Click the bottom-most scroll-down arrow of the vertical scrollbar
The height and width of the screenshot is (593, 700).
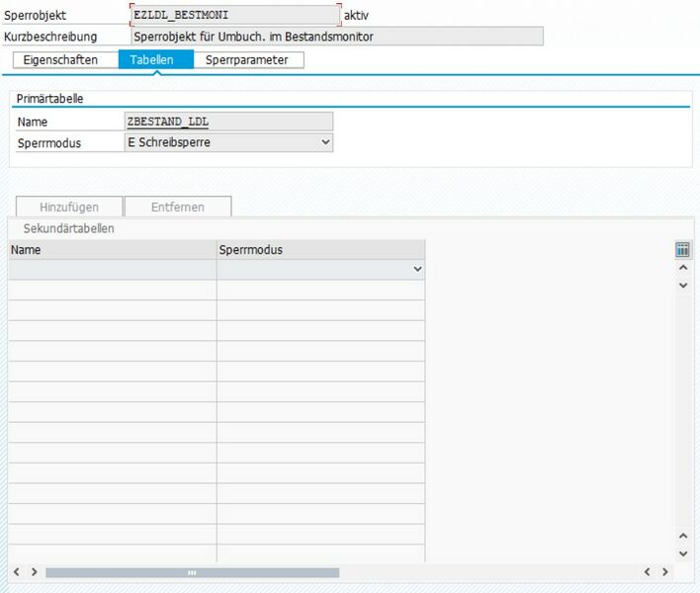(682, 552)
